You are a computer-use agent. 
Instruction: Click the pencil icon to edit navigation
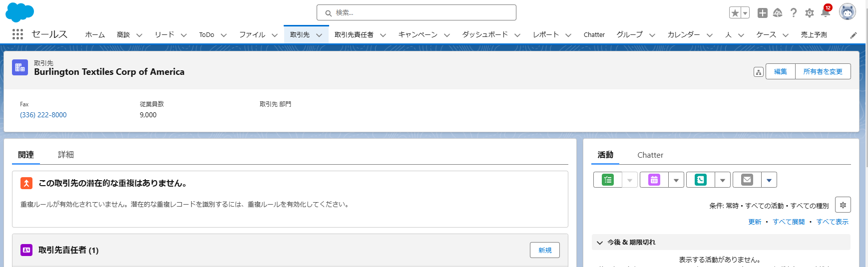(x=854, y=35)
